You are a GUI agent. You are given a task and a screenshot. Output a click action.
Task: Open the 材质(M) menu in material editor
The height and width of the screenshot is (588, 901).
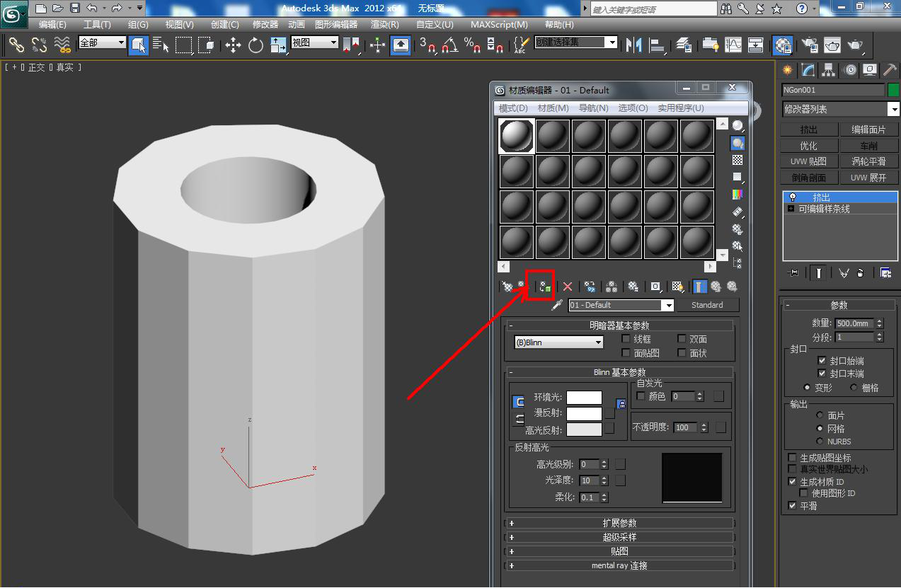(x=553, y=108)
